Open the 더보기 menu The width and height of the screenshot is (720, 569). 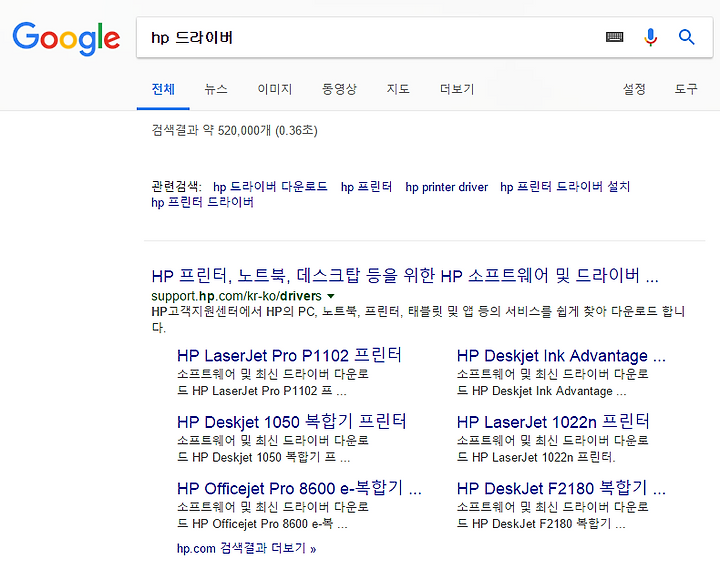[x=457, y=89]
